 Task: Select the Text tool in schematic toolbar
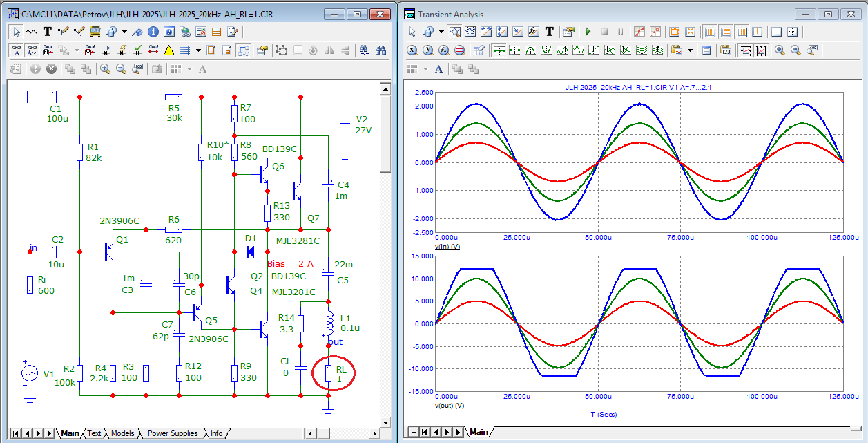coord(48,32)
